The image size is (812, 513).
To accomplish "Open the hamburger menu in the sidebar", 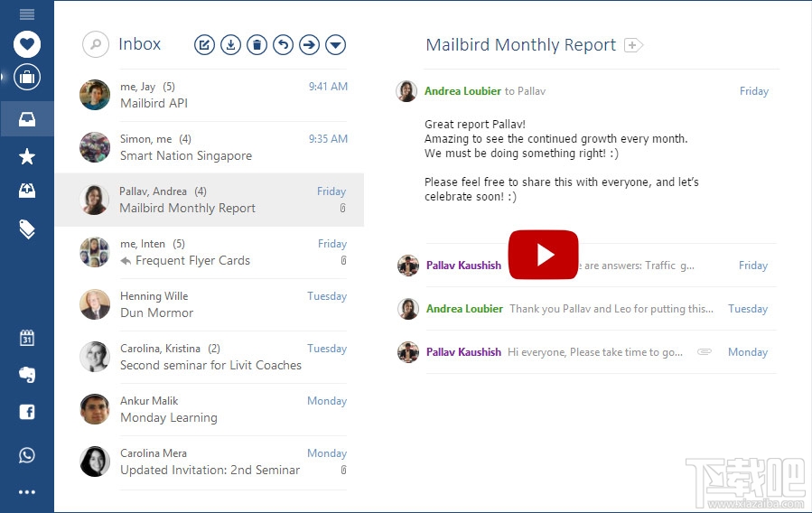I will pos(27,14).
